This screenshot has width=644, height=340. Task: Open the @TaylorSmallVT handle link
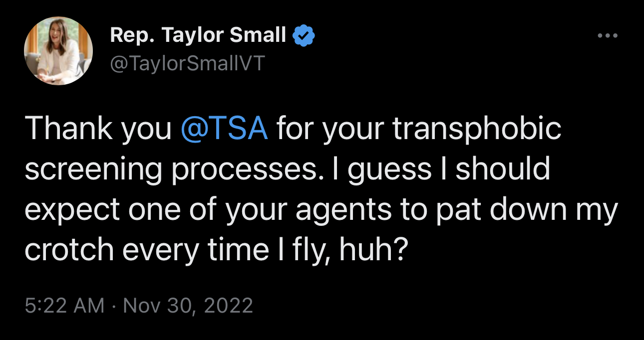pyautogui.click(x=186, y=64)
